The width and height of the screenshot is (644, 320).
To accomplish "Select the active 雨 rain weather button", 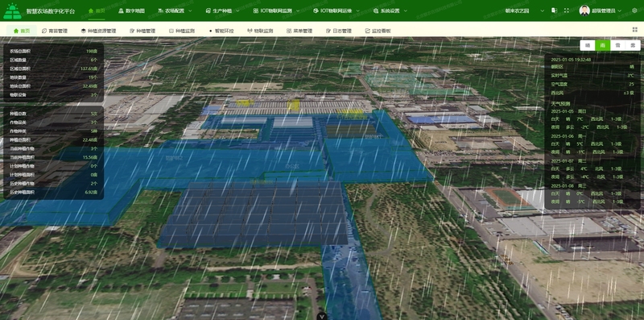I will point(602,45).
